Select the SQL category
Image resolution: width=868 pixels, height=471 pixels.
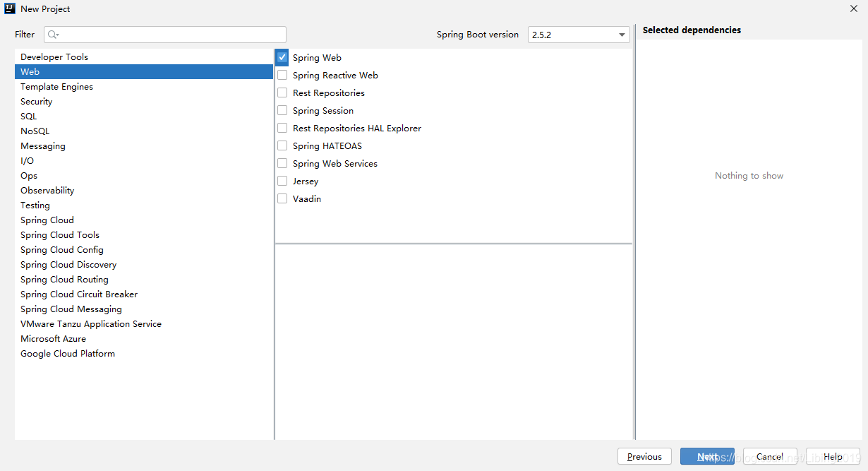pyautogui.click(x=144, y=116)
